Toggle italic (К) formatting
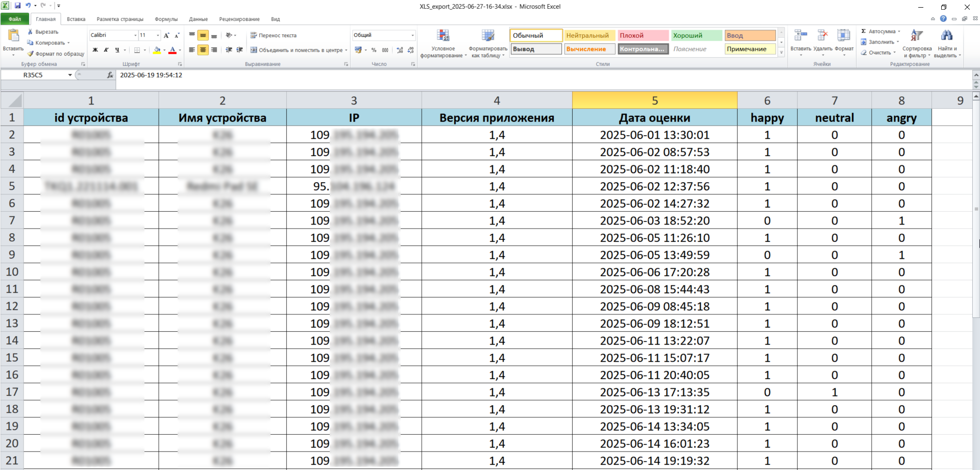The height and width of the screenshot is (470, 980). pyautogui.click(x=106, y=50)
